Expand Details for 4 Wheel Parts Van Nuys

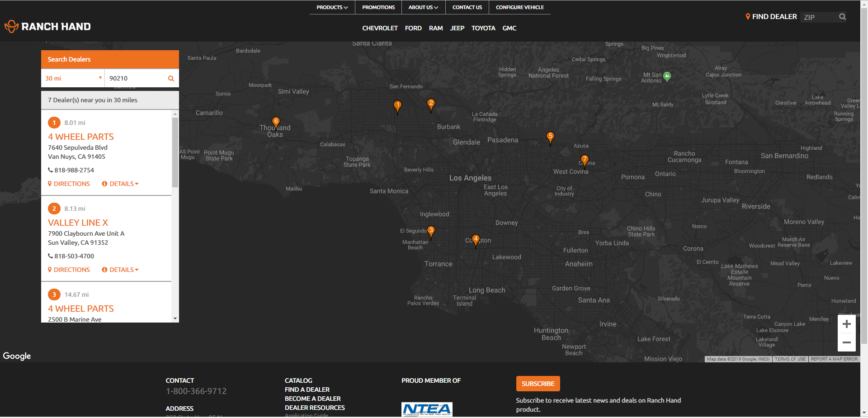tap(120, 184)
